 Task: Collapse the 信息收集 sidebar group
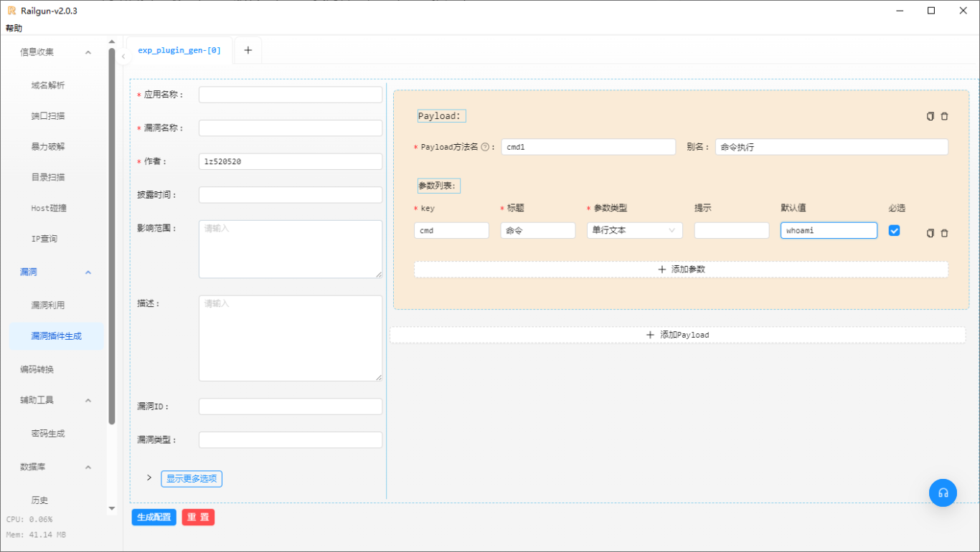point(88,52)
